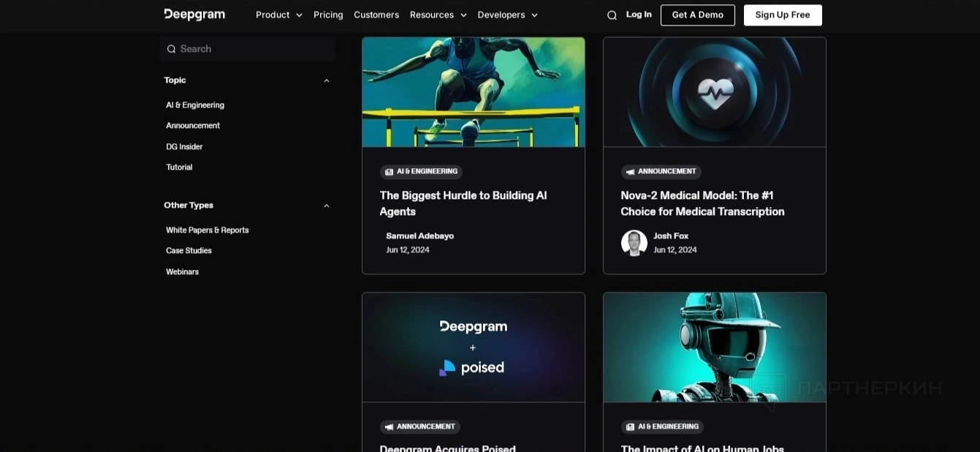Open the heart pulse Nova-2 thumbnail
This screenshot has width=980, height=452.
tap(715, 92)
